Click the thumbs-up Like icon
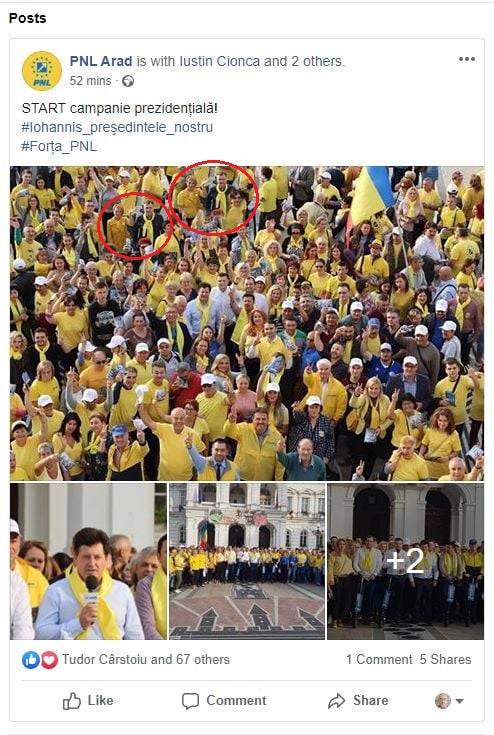 [72, 701]
